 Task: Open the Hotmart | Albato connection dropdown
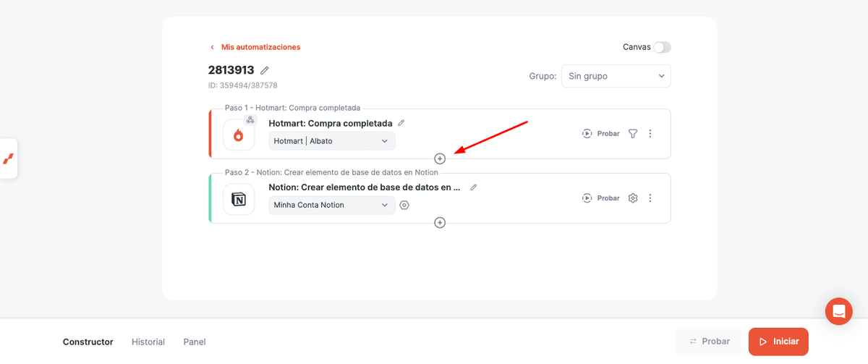coord(332,141)
